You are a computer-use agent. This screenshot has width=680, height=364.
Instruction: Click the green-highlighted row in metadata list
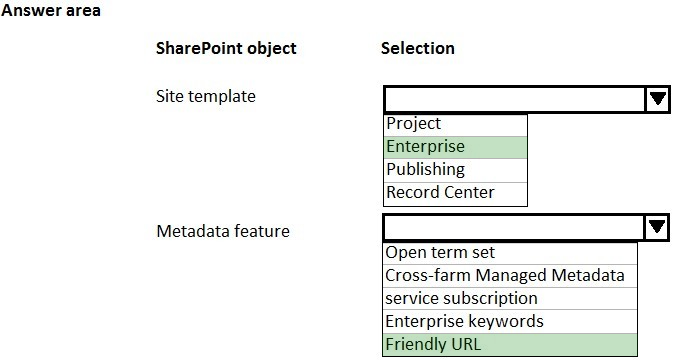(x=510, y=344)
